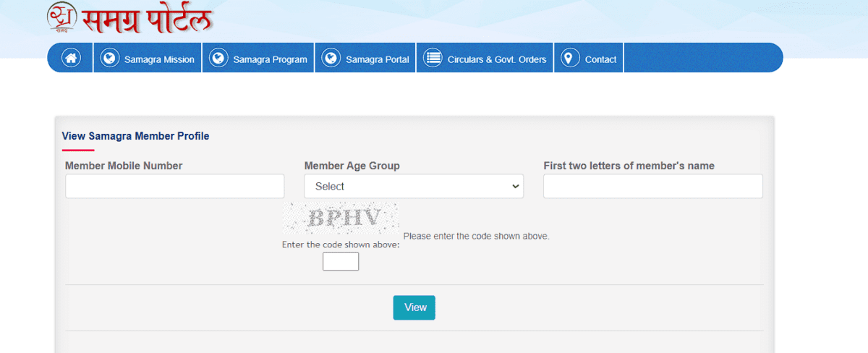
Task: Focus the Member Mobile Number field
Action: (x=174, y=186)
